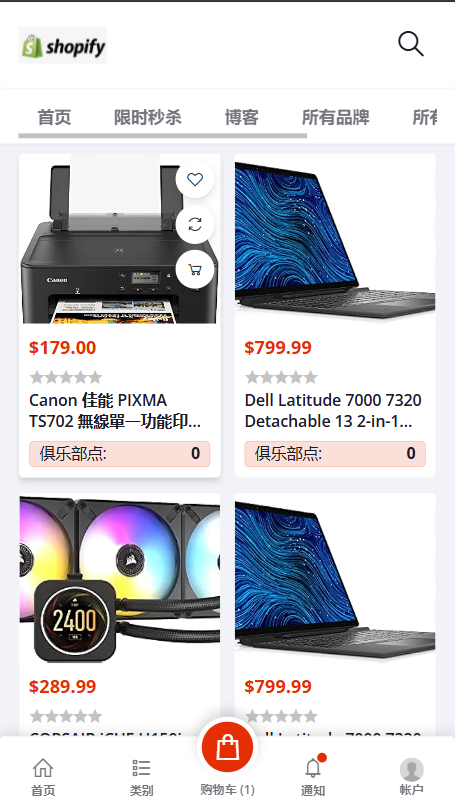This screenshot has width=455, height=810.
Task: Open the red shopping bag button
Action: (227, 747)
